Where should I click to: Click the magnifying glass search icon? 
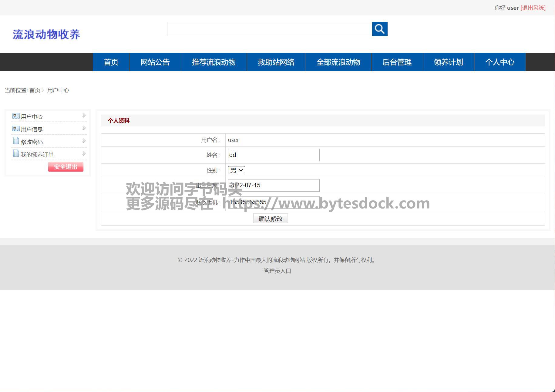click(379, 29)
